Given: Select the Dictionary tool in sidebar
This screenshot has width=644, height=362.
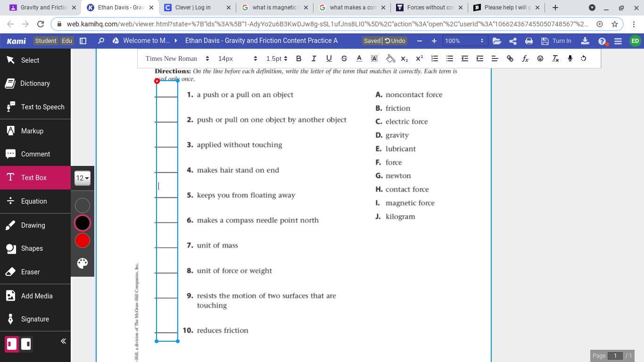Looking at the screenshot, I should pos(35,83).
